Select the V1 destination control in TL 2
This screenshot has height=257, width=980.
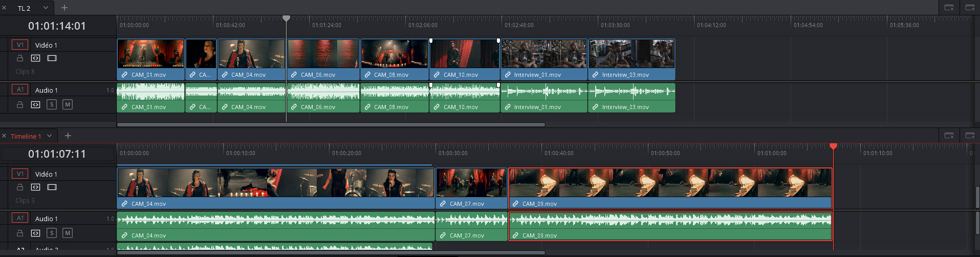click(20, 45)
